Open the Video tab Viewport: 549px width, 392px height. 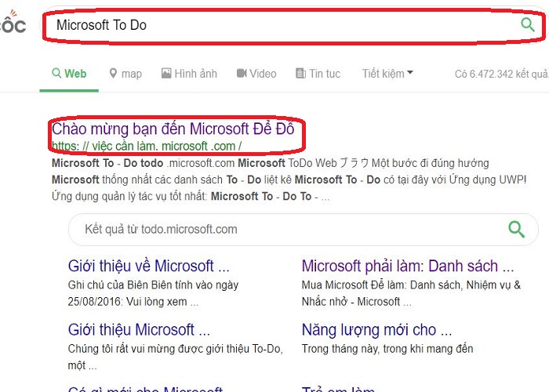click(256, 74)
